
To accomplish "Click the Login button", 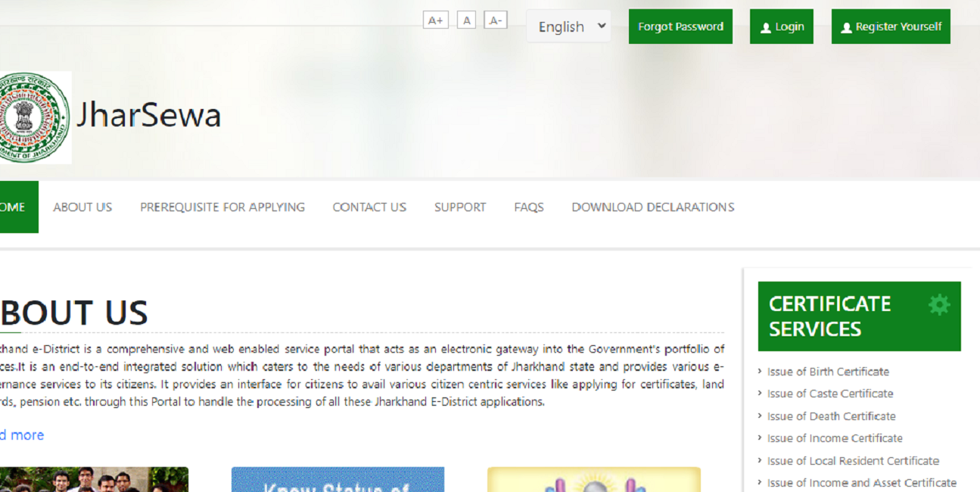I will [781, 26].
